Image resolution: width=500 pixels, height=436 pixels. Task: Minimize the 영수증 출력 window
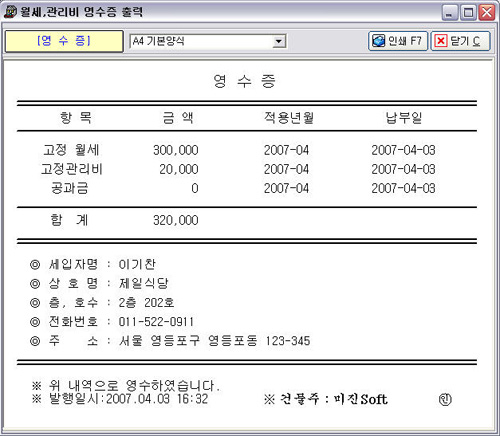[x=450, y=13]
